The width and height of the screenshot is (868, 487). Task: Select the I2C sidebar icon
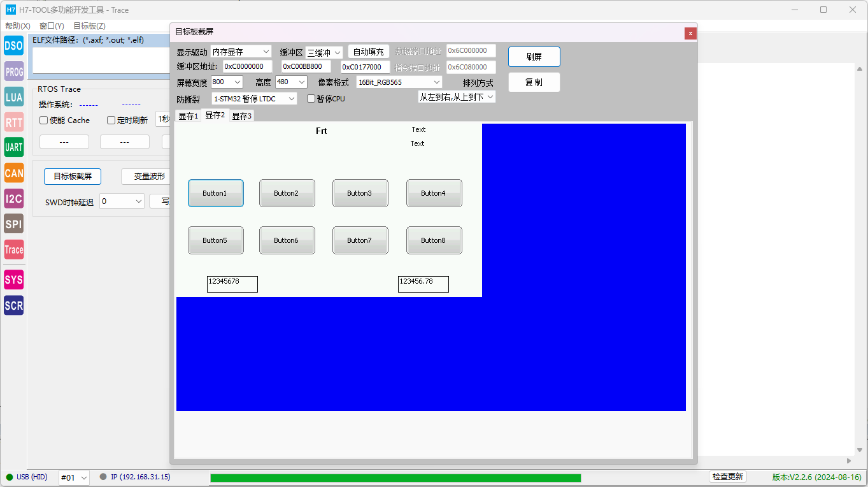click(x=13, y=198)
